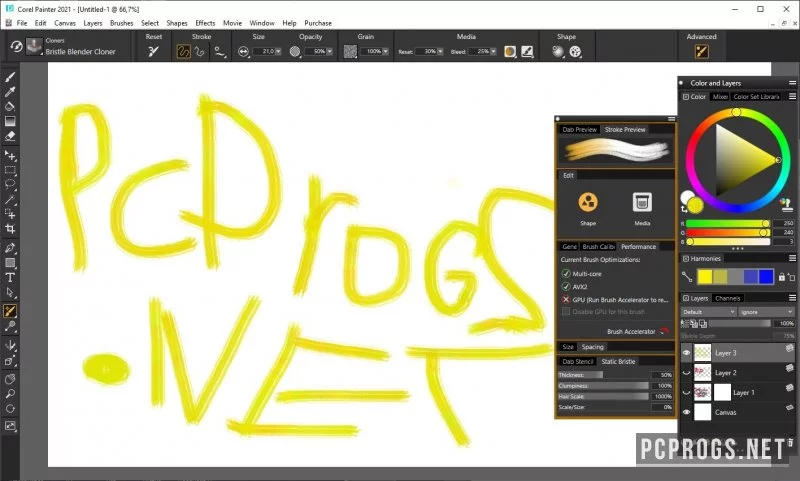800x481 pixels.
Task: Select the Lasso tool
Action: coord(10,185)
